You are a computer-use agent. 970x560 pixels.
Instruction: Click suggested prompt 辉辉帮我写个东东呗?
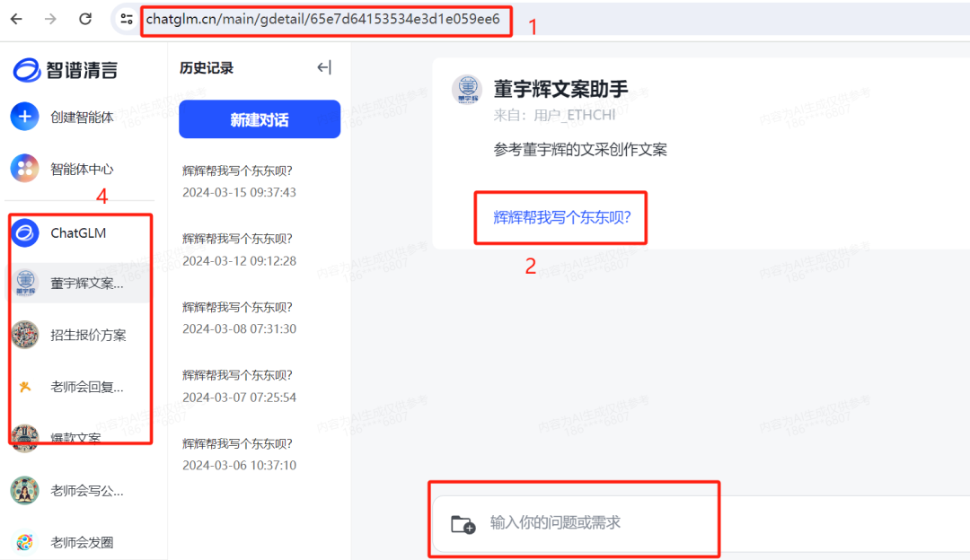561,217
